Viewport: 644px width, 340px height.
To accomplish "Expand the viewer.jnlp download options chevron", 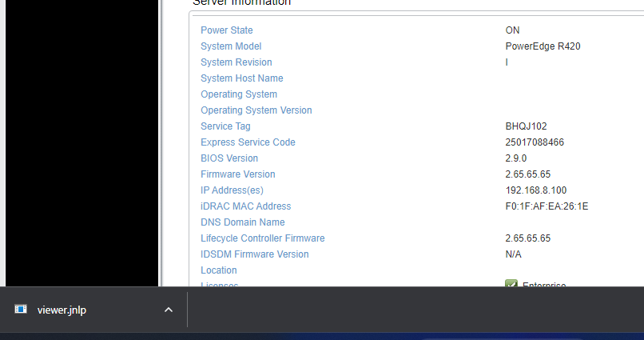I will (x=169, y=310).
